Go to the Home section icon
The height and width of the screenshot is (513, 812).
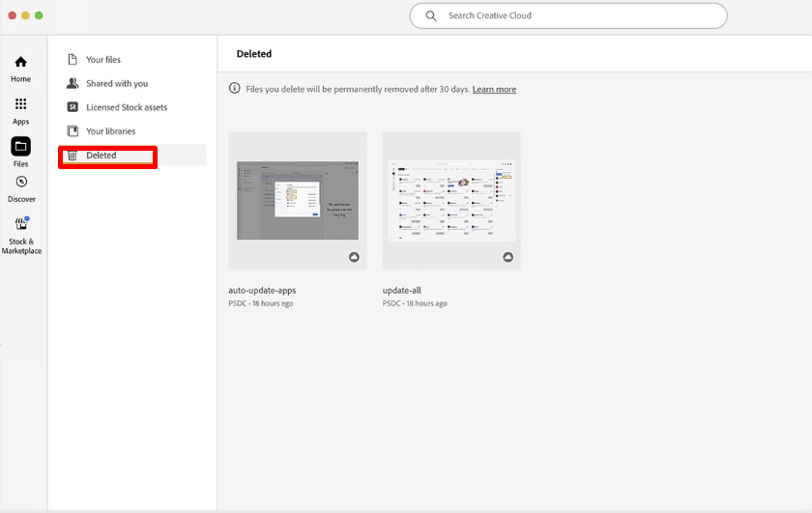pyautogui.click(x=20, y=62)
